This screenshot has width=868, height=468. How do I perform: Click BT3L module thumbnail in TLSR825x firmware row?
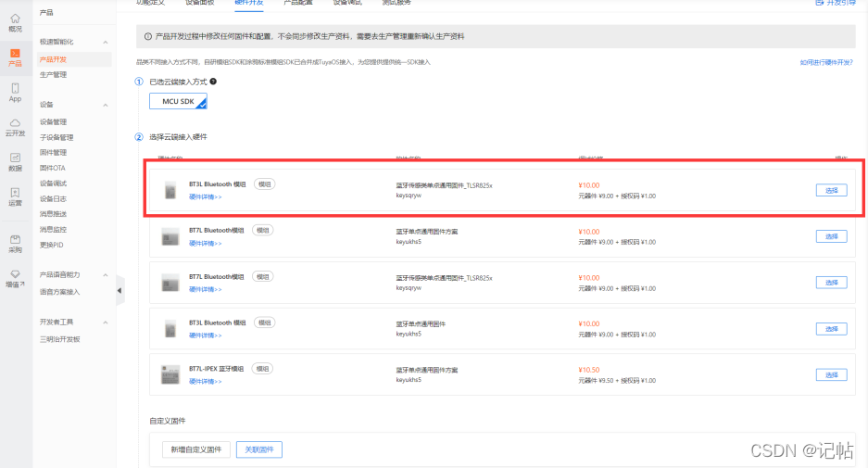[x=170, y=190]
